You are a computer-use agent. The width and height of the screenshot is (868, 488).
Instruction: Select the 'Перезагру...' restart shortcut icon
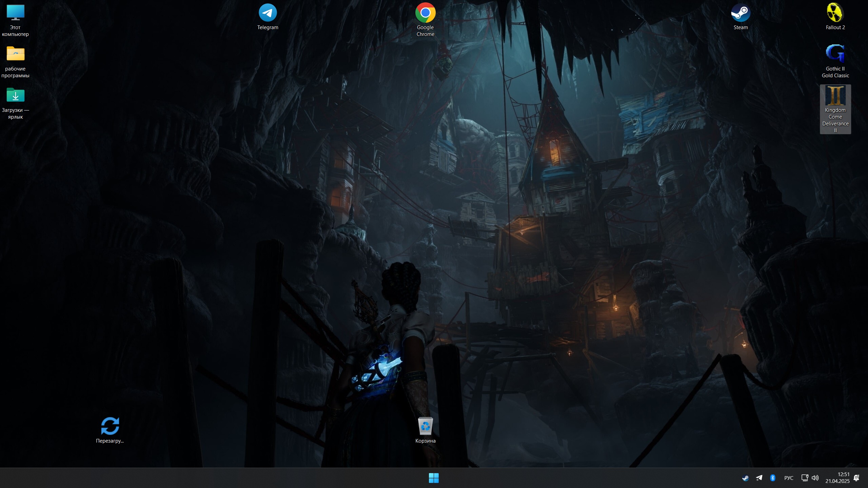(x=110, y=426)
